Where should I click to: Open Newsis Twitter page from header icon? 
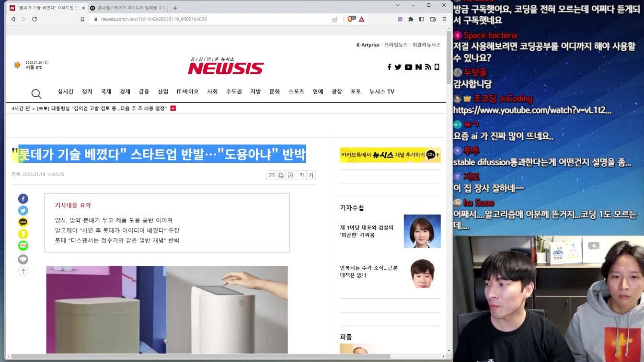(398, 68)
